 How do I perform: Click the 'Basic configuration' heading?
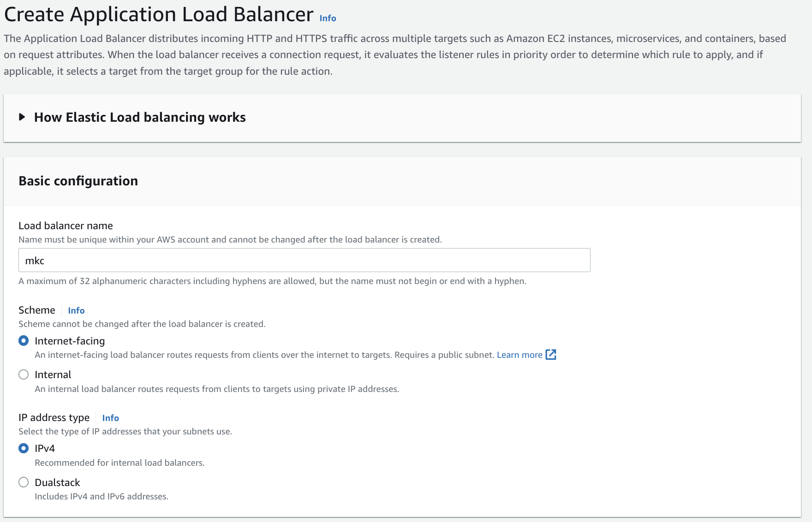(x=78, y=181)
